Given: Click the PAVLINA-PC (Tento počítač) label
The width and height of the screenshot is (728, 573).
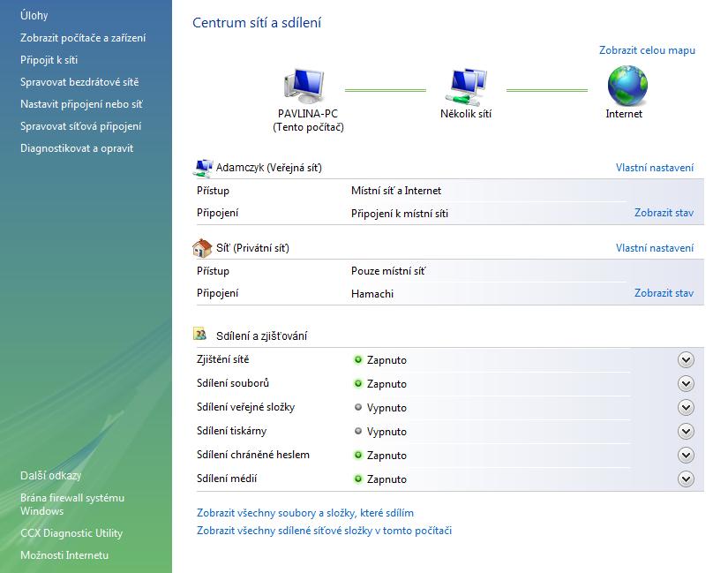Looking at the screenshot, I should point(308,120).
